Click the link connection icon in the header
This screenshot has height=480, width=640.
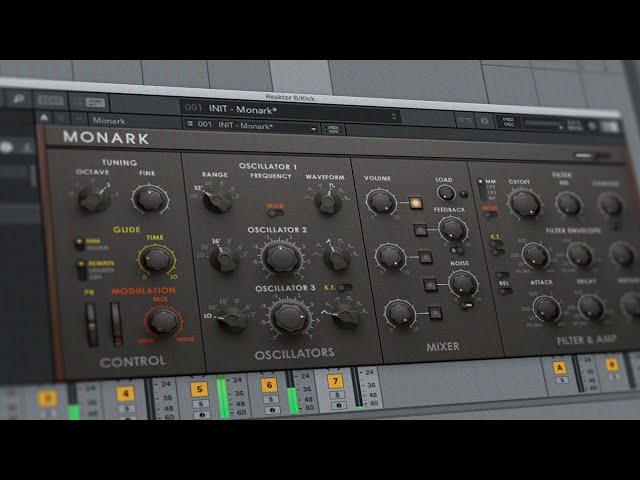point(465,120)
